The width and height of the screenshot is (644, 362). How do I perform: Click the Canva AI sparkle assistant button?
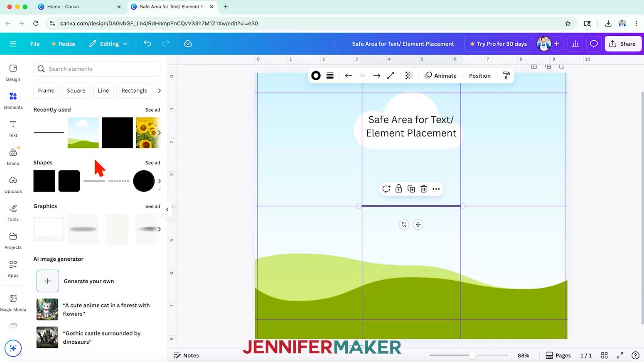click(13, 348)
